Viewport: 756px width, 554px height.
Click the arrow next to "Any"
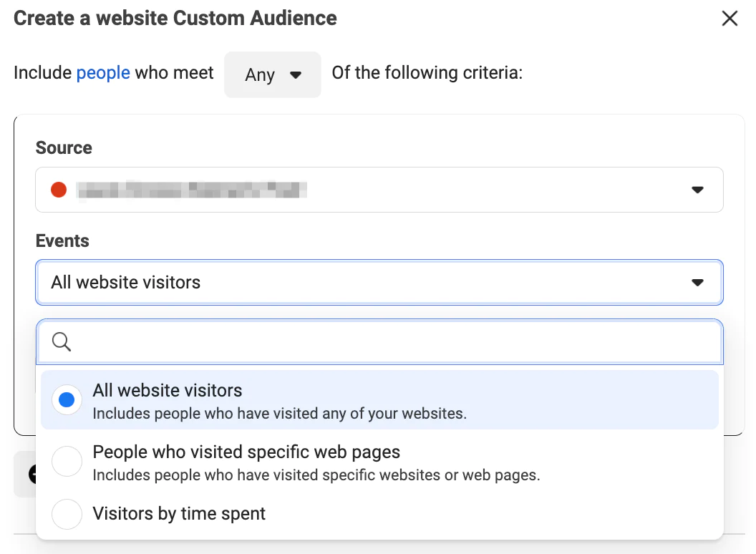pos(295,74)
